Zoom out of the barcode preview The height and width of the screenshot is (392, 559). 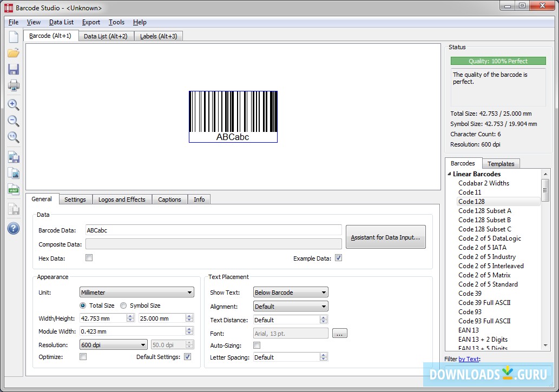click(13, 121)
